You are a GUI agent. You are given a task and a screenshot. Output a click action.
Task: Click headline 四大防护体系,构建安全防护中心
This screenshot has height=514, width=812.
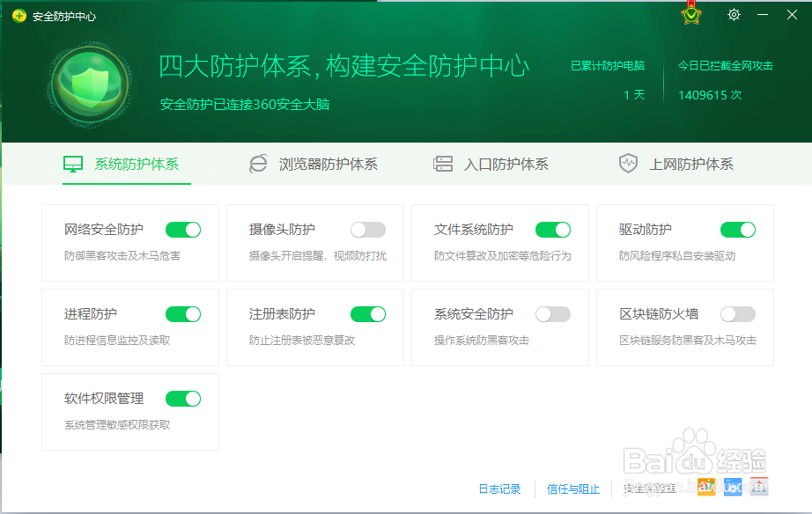pos(343,66)
